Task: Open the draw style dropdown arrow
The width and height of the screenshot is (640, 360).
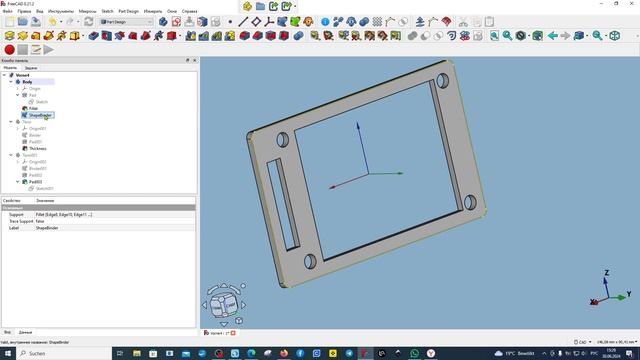Action: [x=529, y=36]
